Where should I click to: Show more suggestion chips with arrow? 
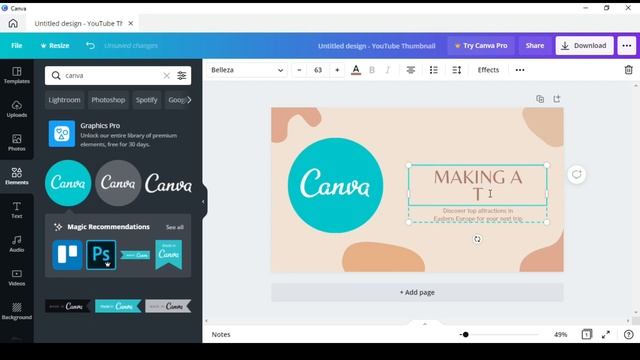(x=189, y=100)
